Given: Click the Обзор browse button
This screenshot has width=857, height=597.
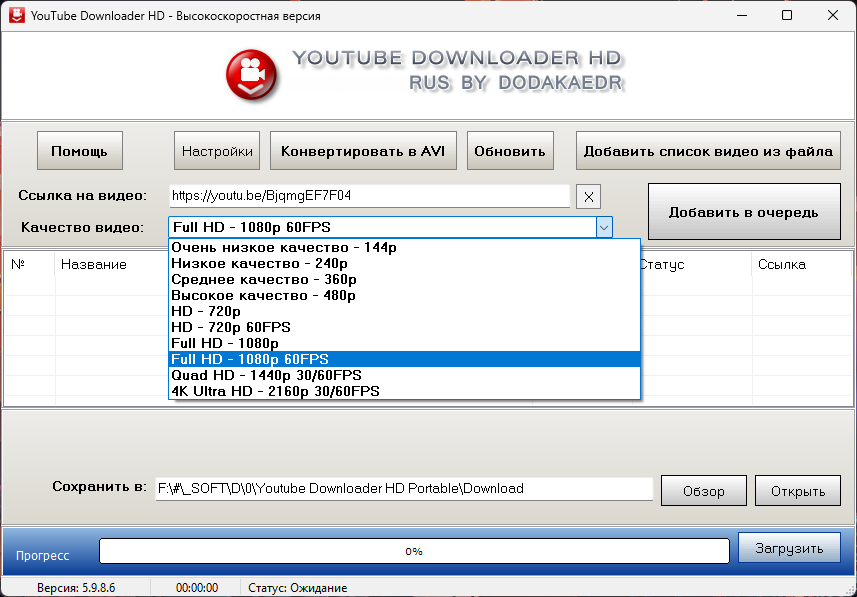Looking at the screenshot, I should click(703, 491).
